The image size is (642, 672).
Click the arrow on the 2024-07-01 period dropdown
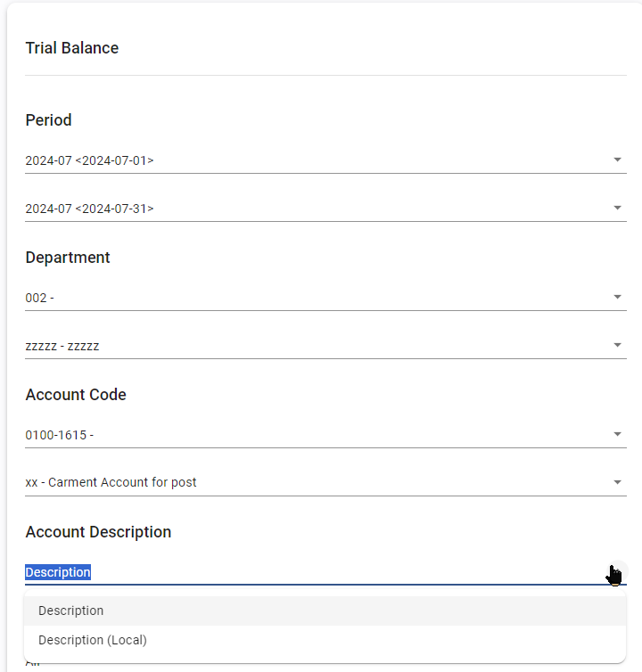617,160
